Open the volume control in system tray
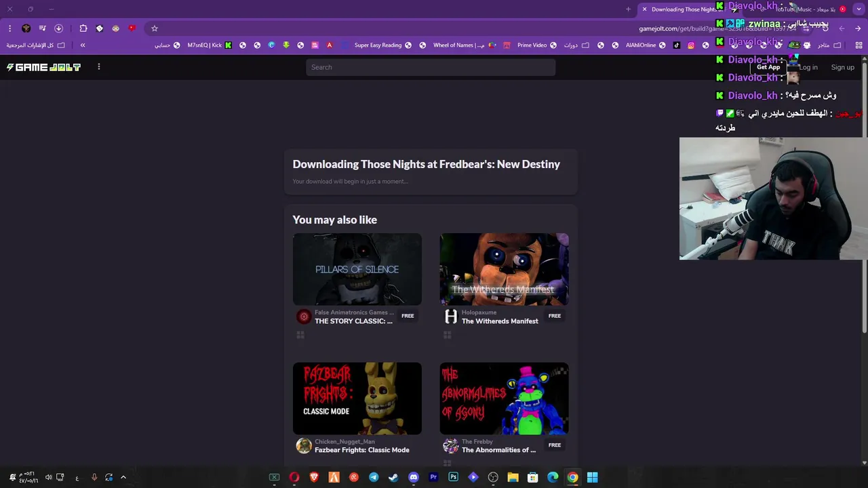This screenshot has height=488, width=868. coord(48,477)
